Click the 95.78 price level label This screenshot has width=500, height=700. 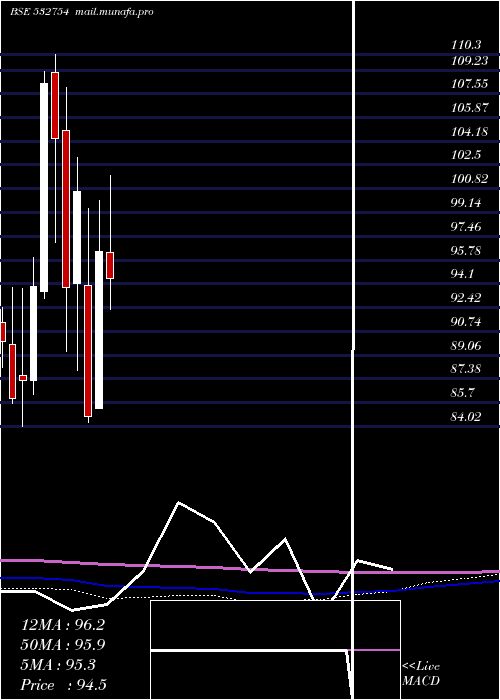tap(466, 251)
